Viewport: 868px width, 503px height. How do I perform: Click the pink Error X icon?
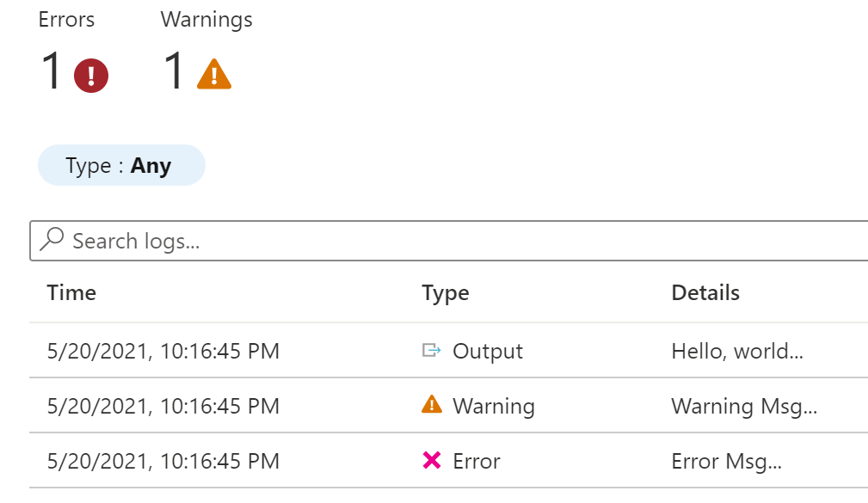coord(432,461)
